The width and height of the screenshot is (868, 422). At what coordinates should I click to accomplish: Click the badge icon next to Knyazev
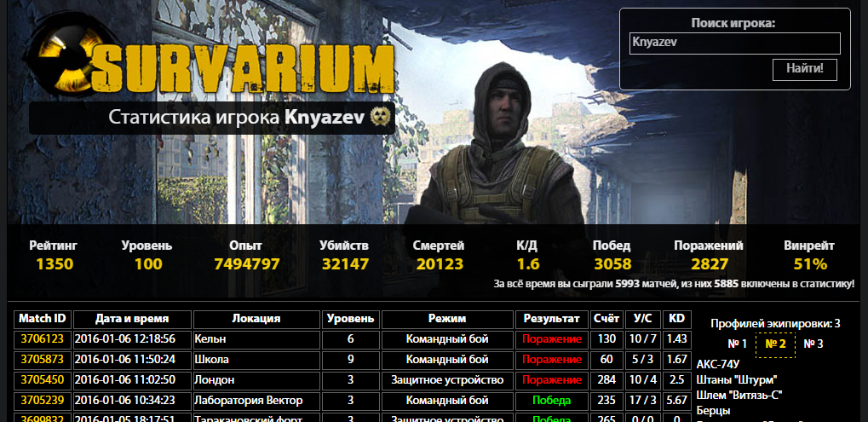coord(381,117)
